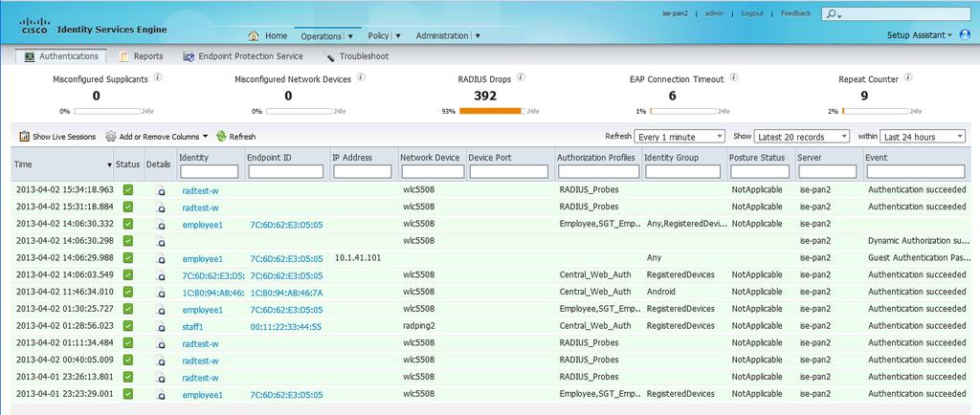Open details for the 15:31:18.884 record
980x415 pixels.
pos(160,207)
